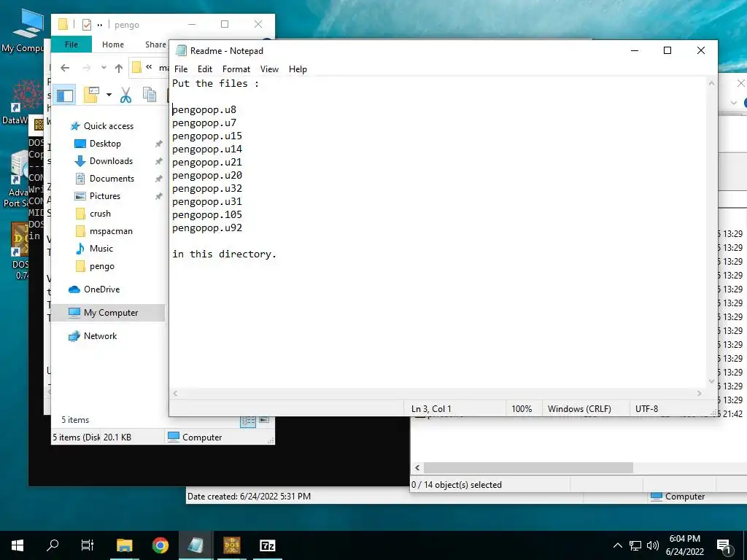Click the Windows Start button
Viewport: 747px width, 560px height.
[18, 545]
